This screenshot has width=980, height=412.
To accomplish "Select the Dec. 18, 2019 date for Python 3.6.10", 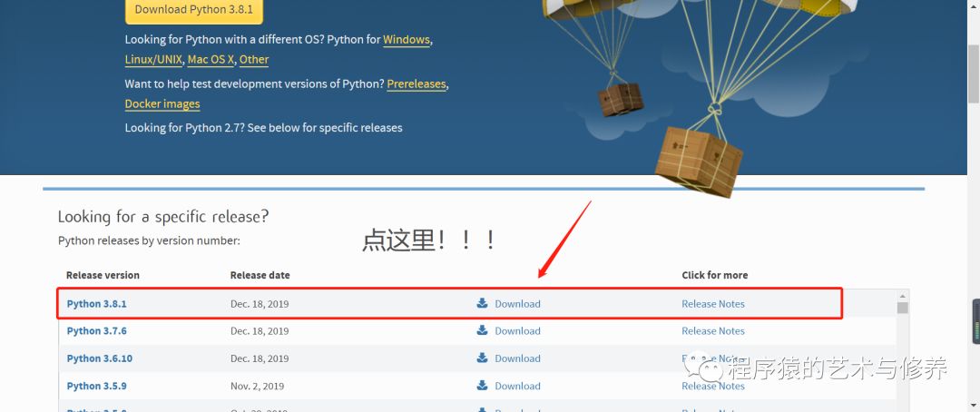I will [x=260, y=358].
